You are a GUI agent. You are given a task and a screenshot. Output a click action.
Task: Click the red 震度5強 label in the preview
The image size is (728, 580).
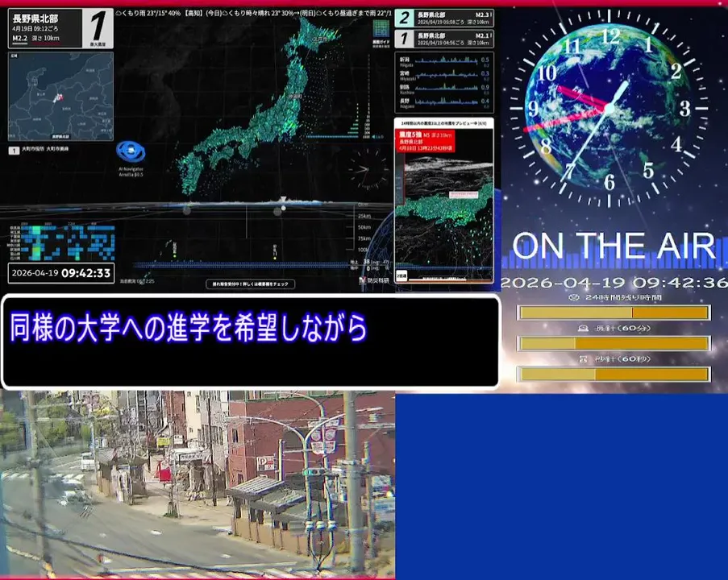[425, 141]
